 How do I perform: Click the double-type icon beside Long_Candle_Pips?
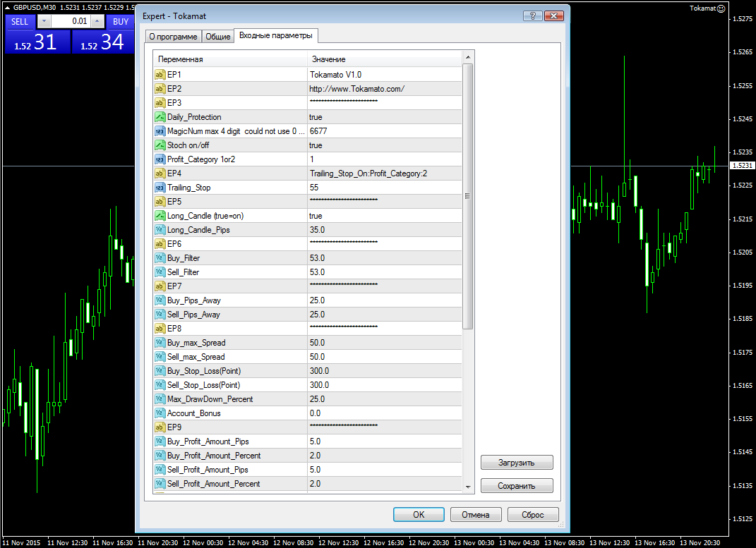click(160, 230)
